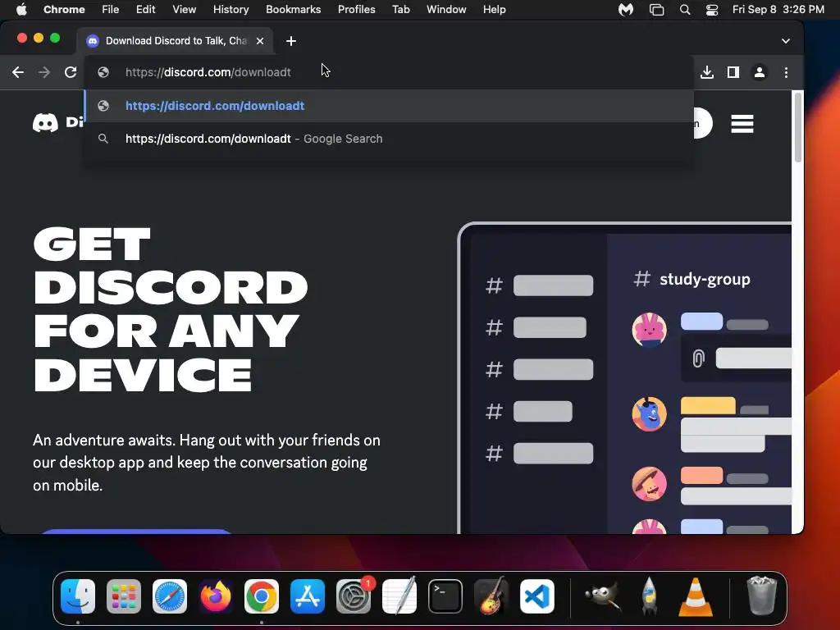Click the globe icon beside the address

pos(103,72)
